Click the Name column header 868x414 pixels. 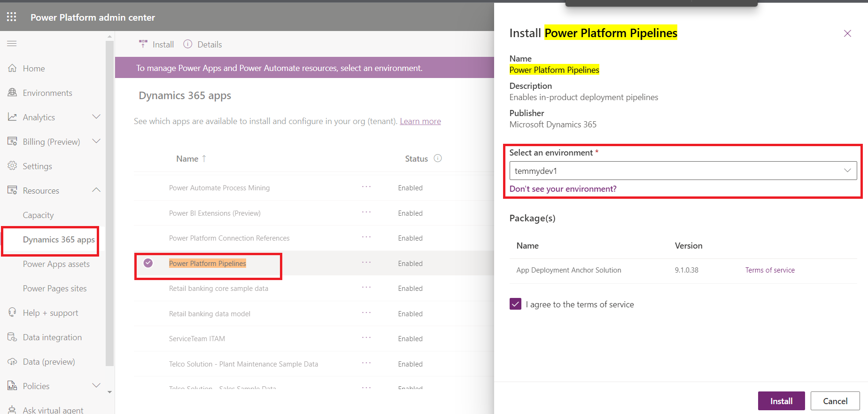point(187,159)
